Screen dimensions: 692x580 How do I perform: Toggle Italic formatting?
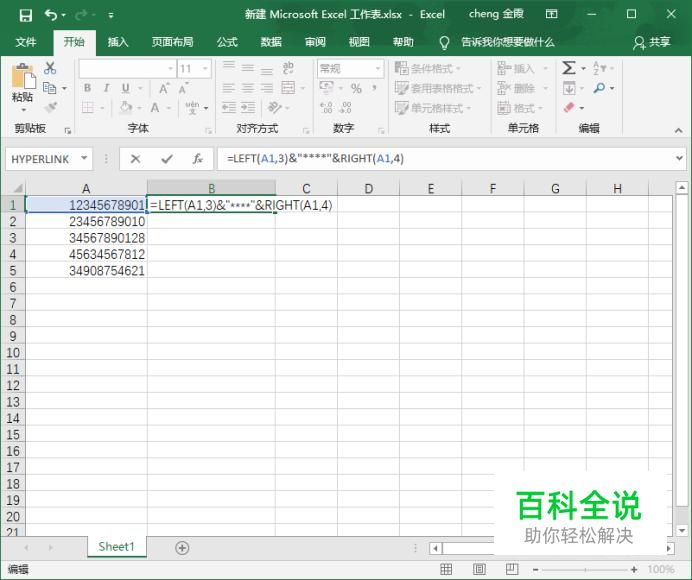point(106,88)
